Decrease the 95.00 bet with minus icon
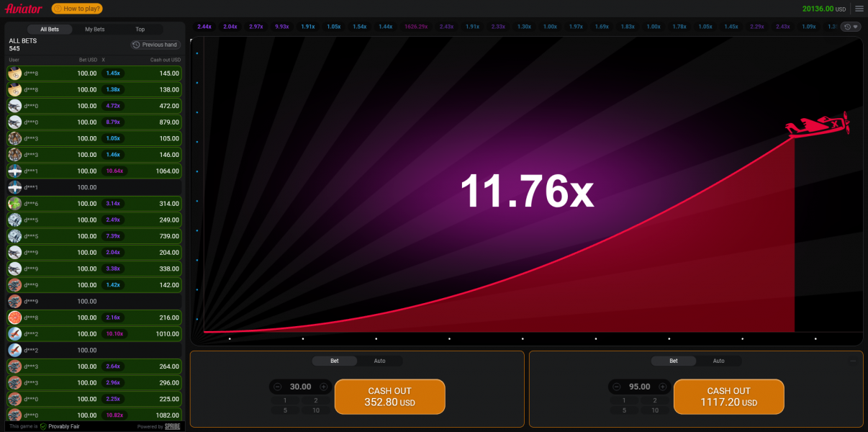This screenshot has width=868, height=432. point(617,387)
